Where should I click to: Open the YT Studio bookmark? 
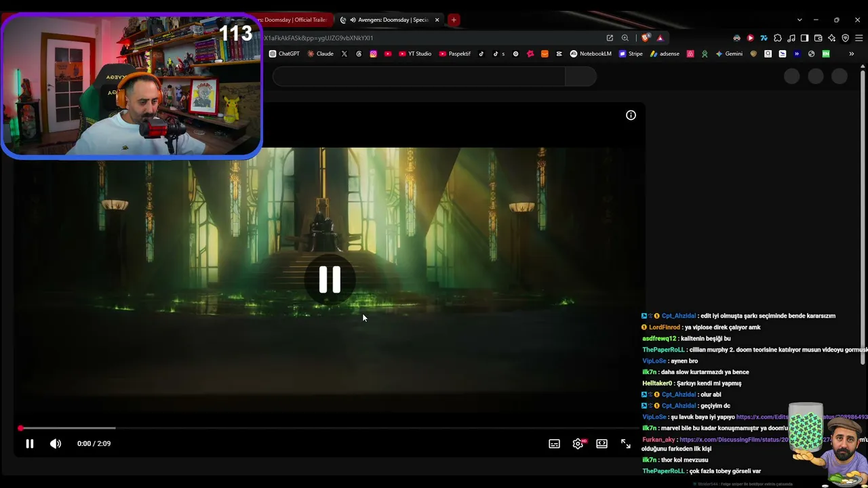pyautogui.click(x=415, y=54)
